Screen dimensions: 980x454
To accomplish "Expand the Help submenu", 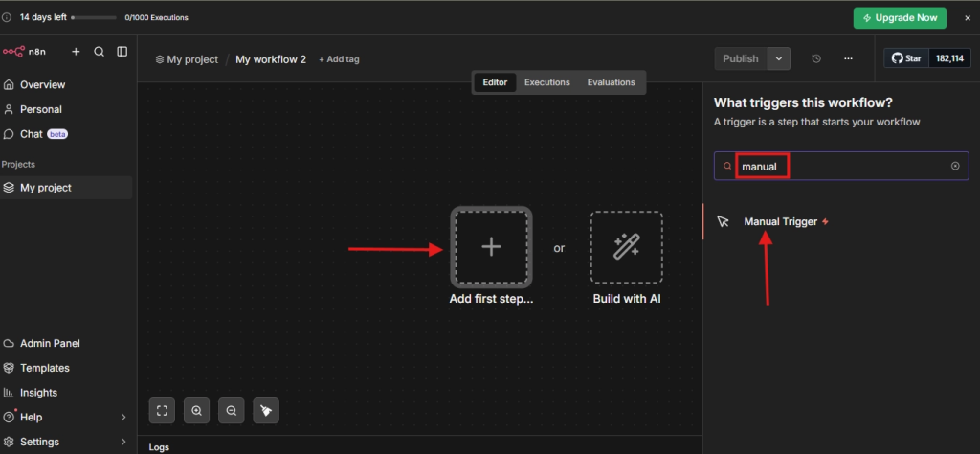I will (x=122, y=418).
